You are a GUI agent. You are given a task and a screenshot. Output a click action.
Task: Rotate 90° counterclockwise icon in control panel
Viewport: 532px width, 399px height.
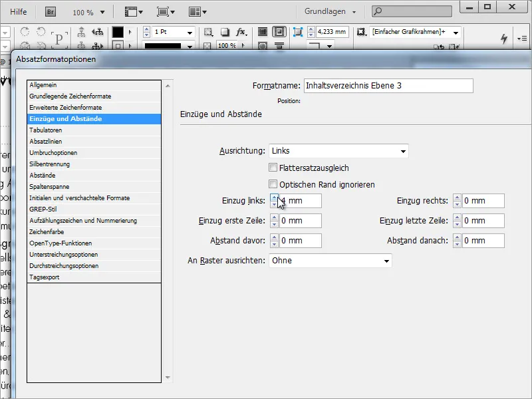coord(41,31)
